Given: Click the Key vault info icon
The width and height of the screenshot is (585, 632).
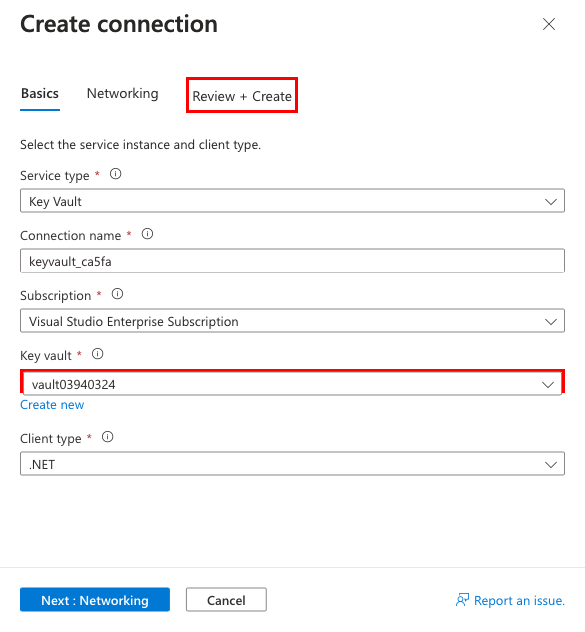Looking at the screenshot, I should point(98,354).
